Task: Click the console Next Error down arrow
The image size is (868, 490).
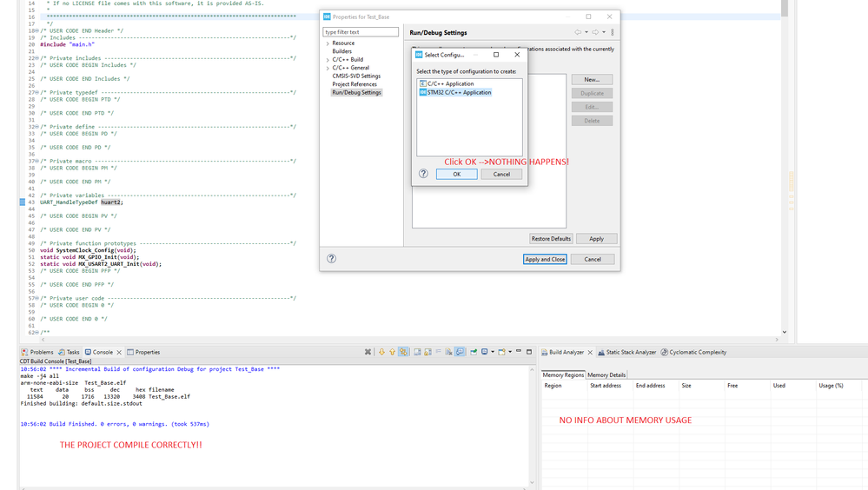Action: tap(381, 352)
